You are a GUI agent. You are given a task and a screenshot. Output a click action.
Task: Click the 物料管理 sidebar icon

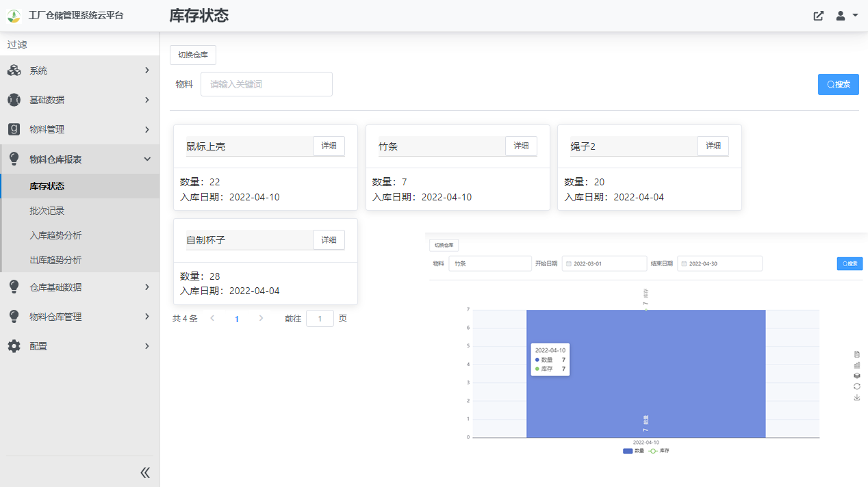pyautogui.click(x=12, y=129)
